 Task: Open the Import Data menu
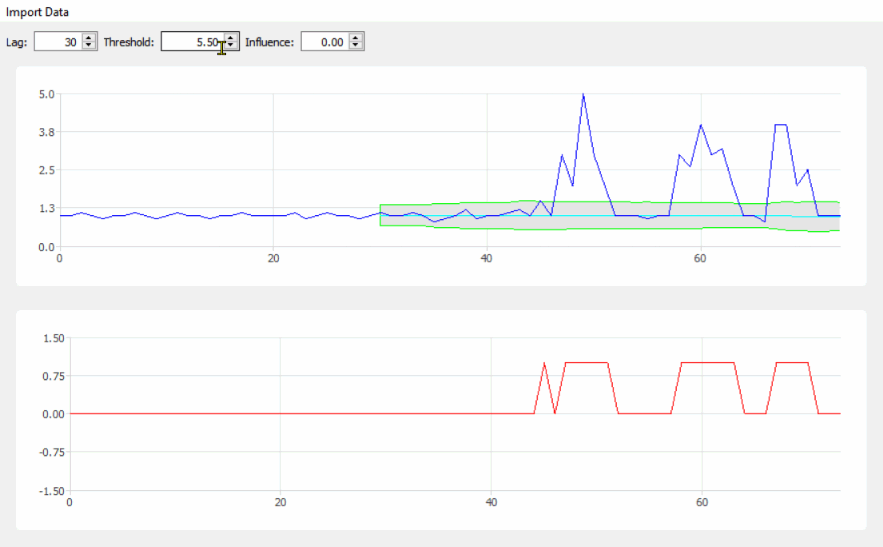pos(37,12)
